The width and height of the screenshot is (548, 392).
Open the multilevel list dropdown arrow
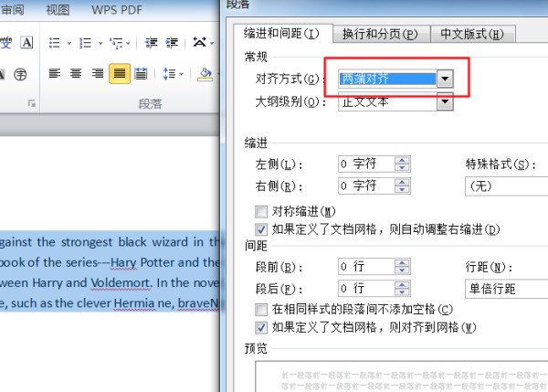(x=128, y=43)
